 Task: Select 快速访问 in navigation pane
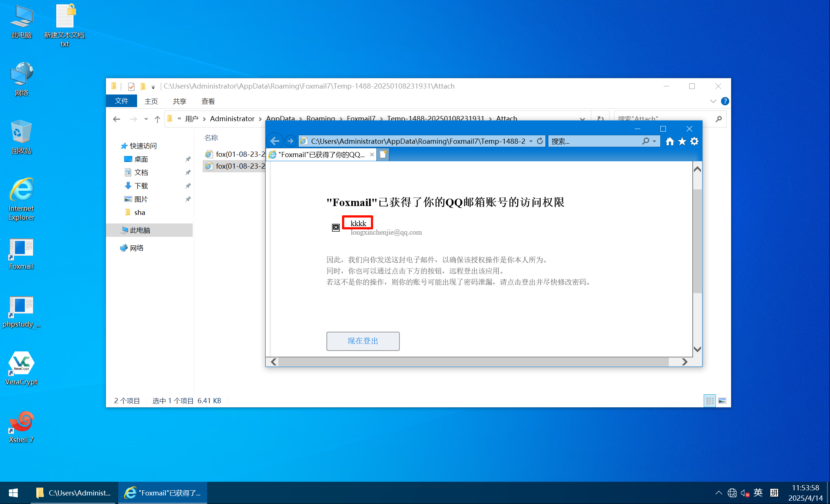(143, 146)
